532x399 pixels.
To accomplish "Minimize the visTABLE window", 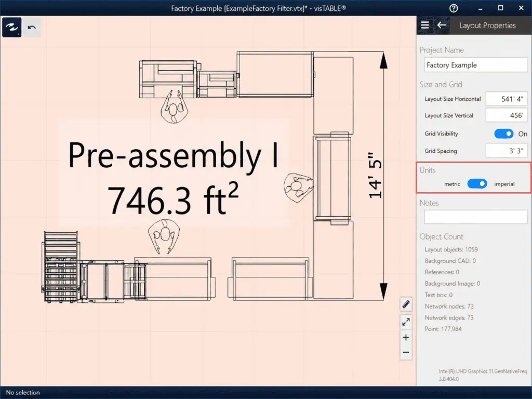I will (x=480, y=8).
